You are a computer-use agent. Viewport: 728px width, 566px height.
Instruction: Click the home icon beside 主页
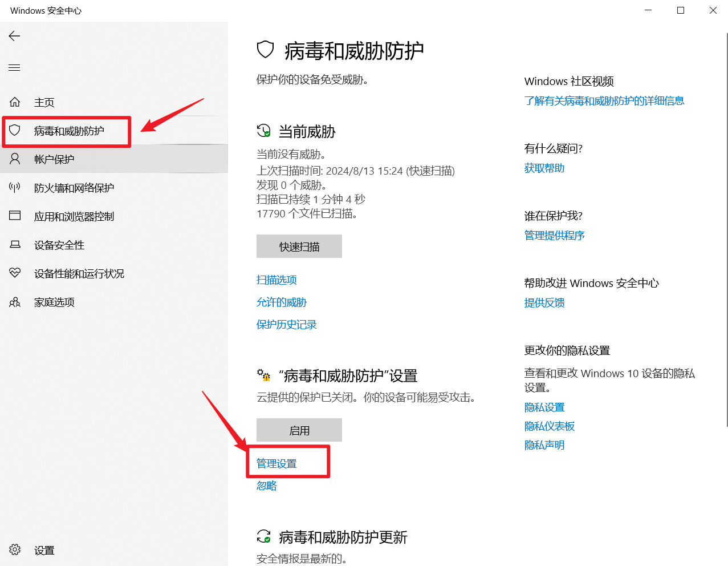click(15, 102)
